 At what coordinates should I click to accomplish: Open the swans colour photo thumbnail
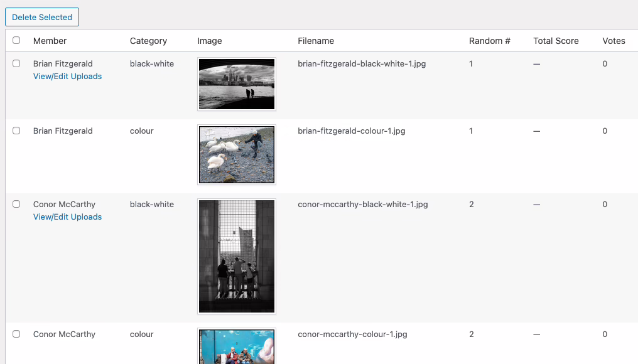(237, 154)
